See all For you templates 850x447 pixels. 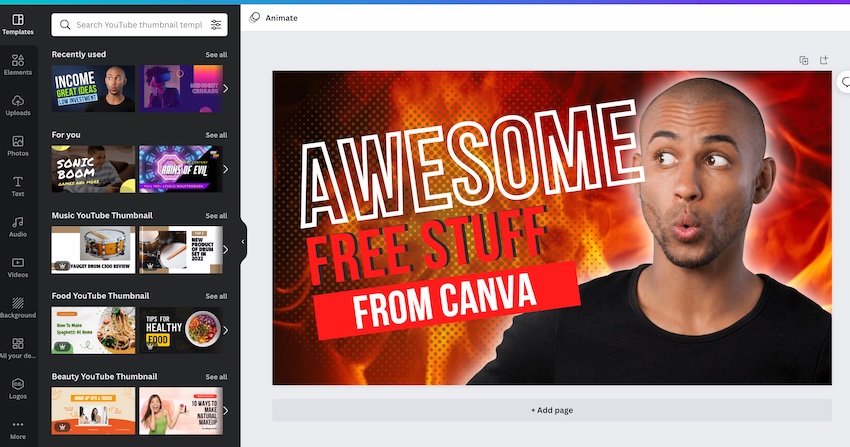coord(216,135)
